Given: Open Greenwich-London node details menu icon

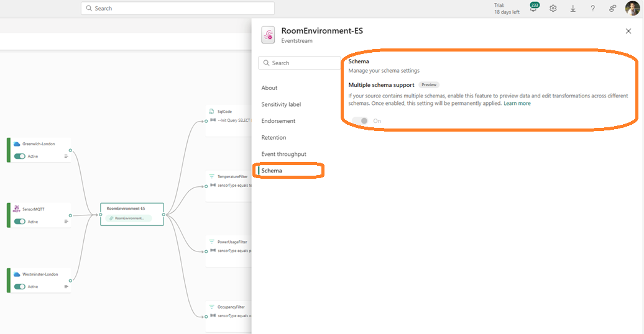Looking at the screenshot, I should 66,156.
